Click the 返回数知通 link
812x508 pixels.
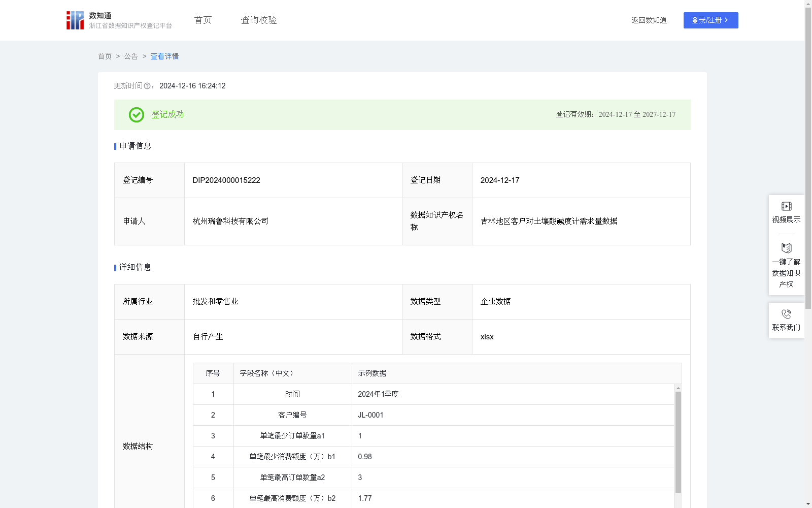[x=649, y=20]
